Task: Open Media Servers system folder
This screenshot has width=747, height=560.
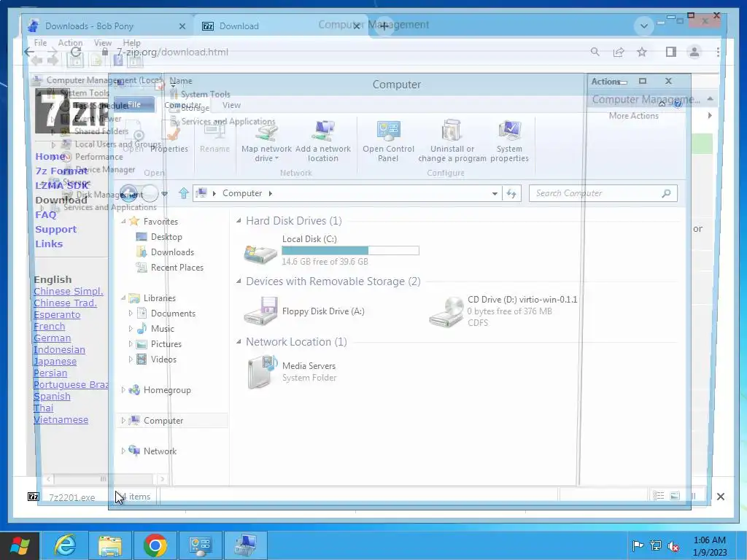Action: pos(292,371)
